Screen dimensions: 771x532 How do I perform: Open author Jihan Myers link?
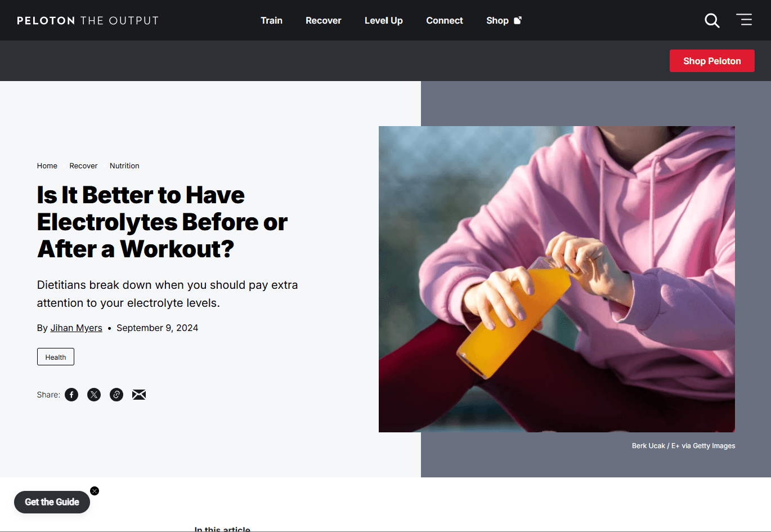click(x=77, y=328)
